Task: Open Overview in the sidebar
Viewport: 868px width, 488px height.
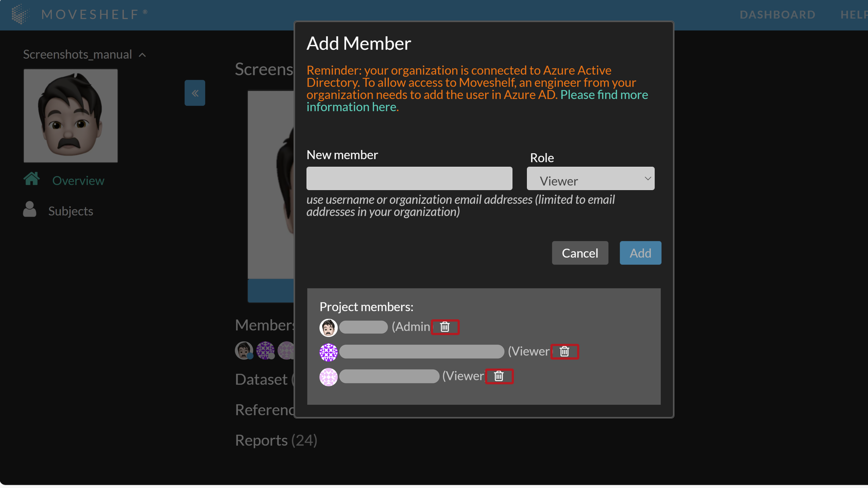Action: (x=78, y=181)
